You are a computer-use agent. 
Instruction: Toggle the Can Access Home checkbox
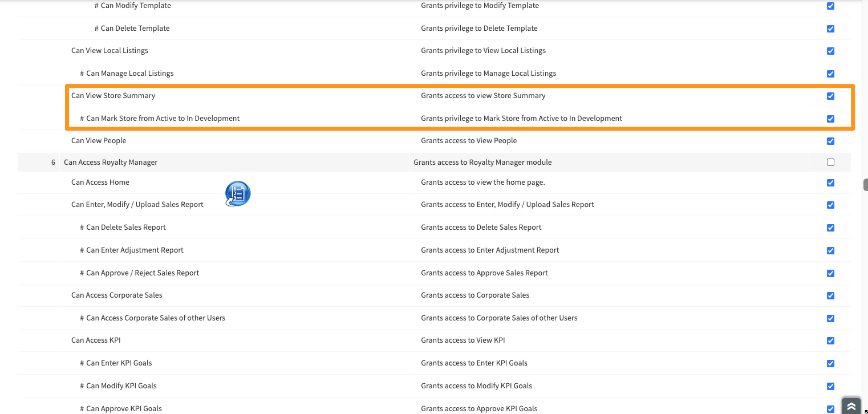[x=830, y=182]
